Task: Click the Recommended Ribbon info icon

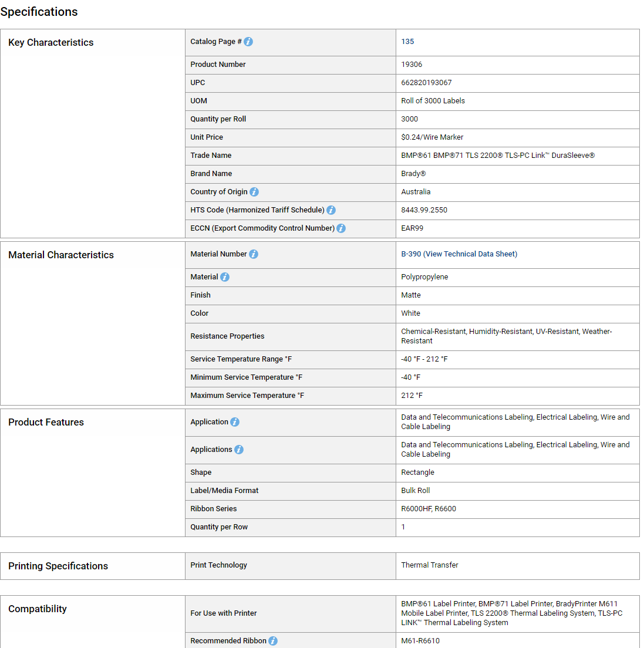Action: click(273, 641)
